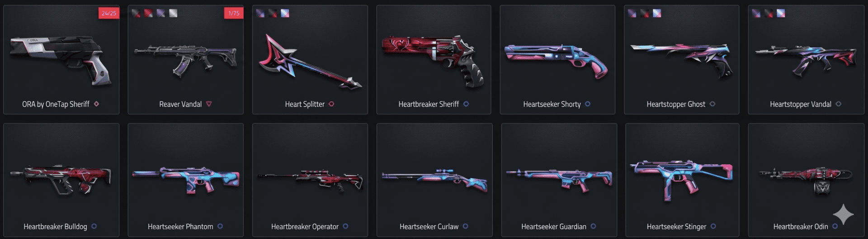Click the tier icon next to Heartstopper Ghost

pyautogui.click(x=712, y=104)
